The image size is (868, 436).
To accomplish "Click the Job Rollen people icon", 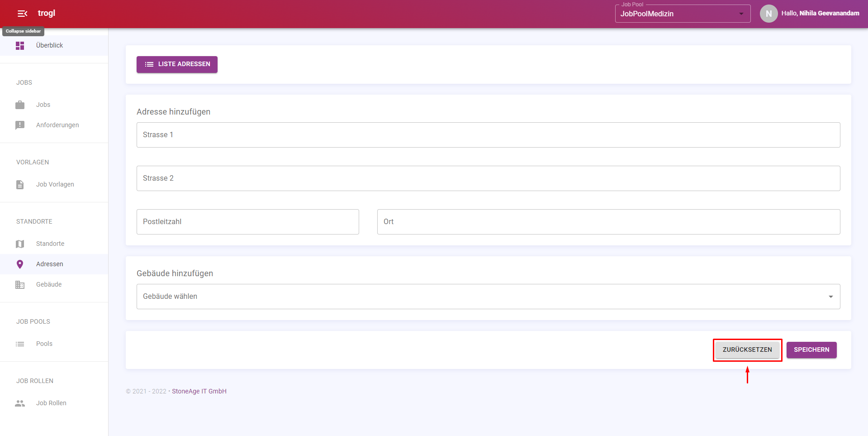I will pyautogui.click(x=20, y=403).
